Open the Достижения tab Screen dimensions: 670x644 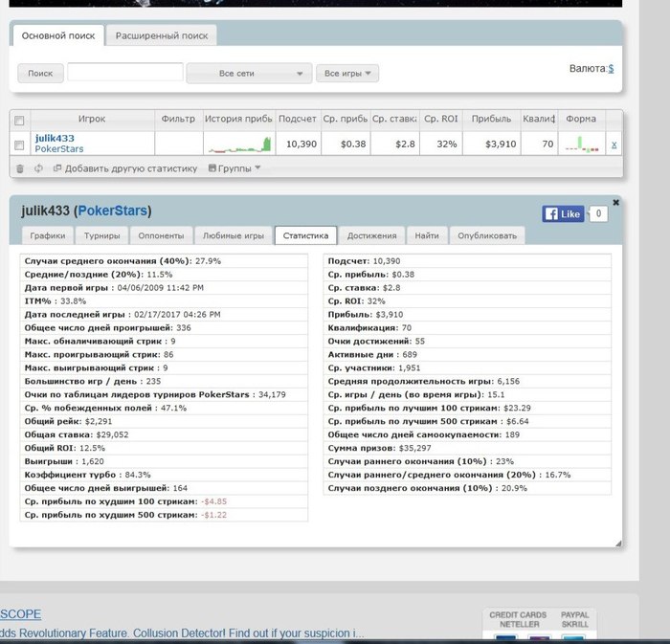(x=371, y=235)
